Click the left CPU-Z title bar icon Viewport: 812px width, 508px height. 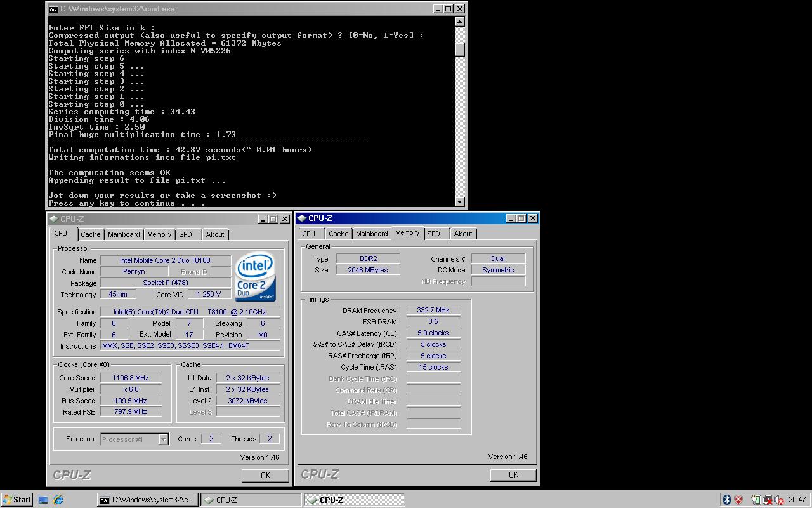coord(54,218)
